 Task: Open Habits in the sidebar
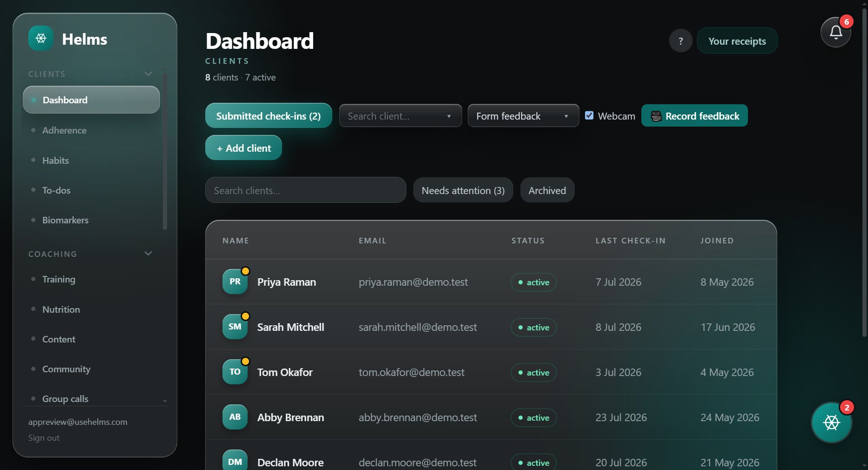click(55, 161)
